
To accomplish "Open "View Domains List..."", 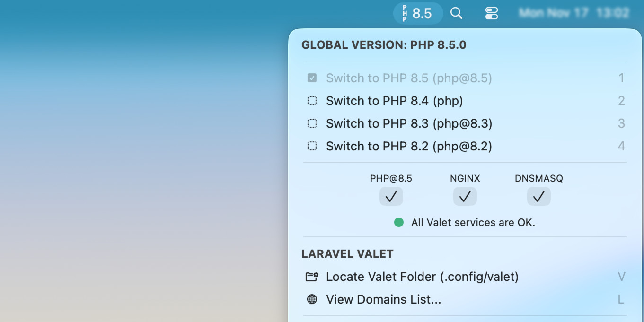I will pos(383,299).
